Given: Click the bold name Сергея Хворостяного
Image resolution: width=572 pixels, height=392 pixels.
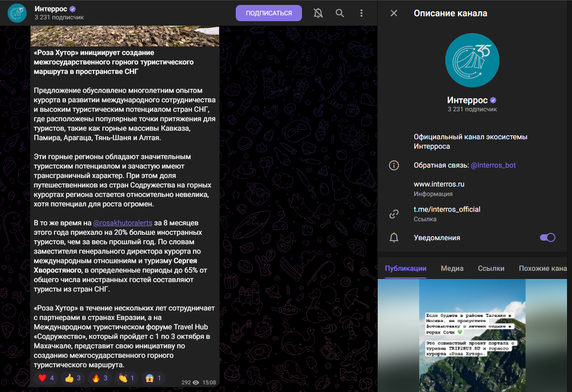Looking at the screenshot, I should tap(115, 265).
